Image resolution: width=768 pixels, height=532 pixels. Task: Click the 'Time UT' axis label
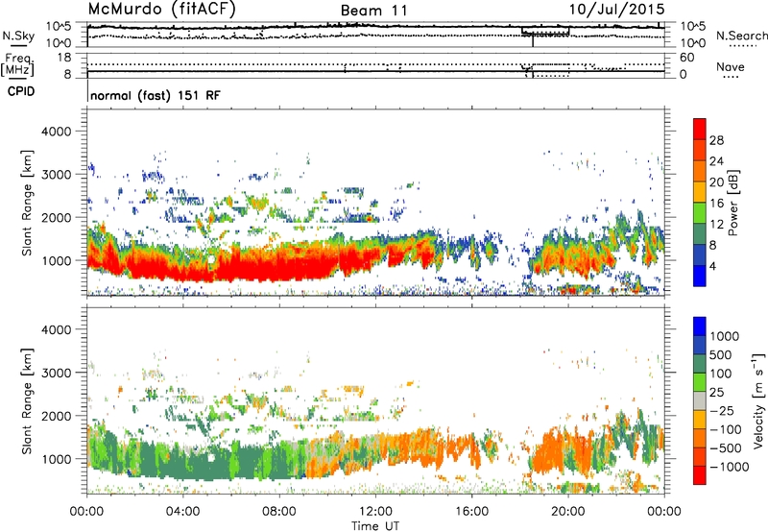tap(375, 525)
